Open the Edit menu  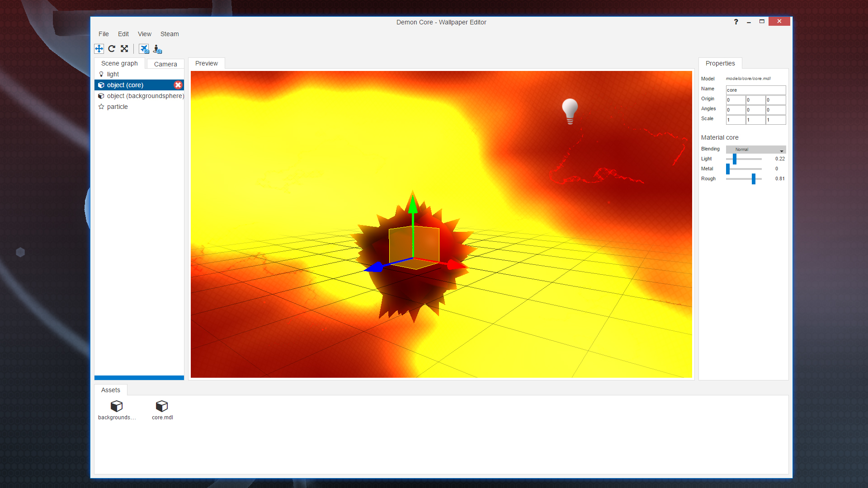click(123, 34)
